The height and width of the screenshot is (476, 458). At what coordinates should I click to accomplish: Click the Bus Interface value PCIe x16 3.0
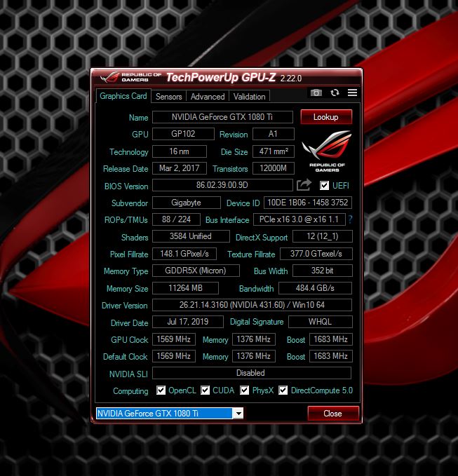point(299,219)
